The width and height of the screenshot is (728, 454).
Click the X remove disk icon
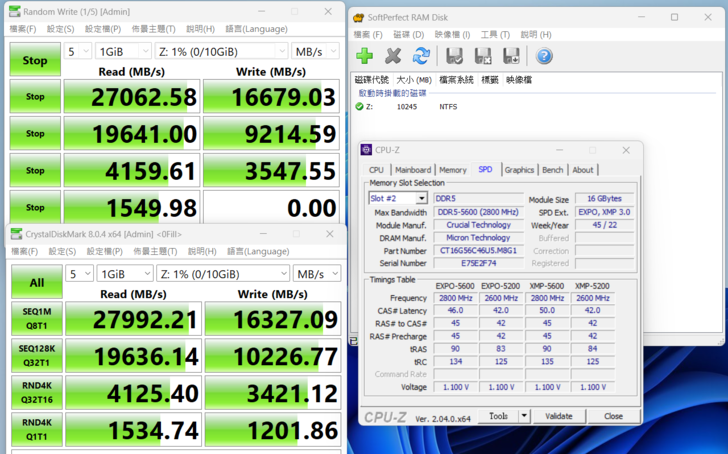pos(393,57)
